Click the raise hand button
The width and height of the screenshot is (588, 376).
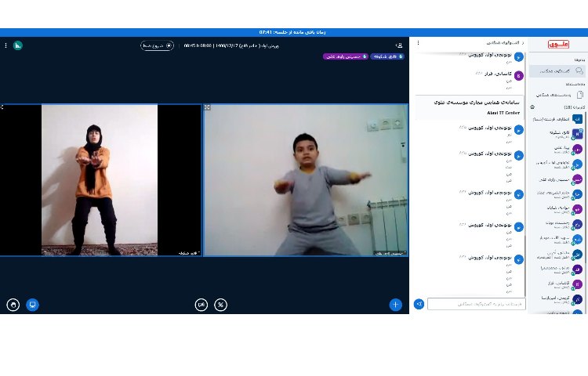pos(13,304)
